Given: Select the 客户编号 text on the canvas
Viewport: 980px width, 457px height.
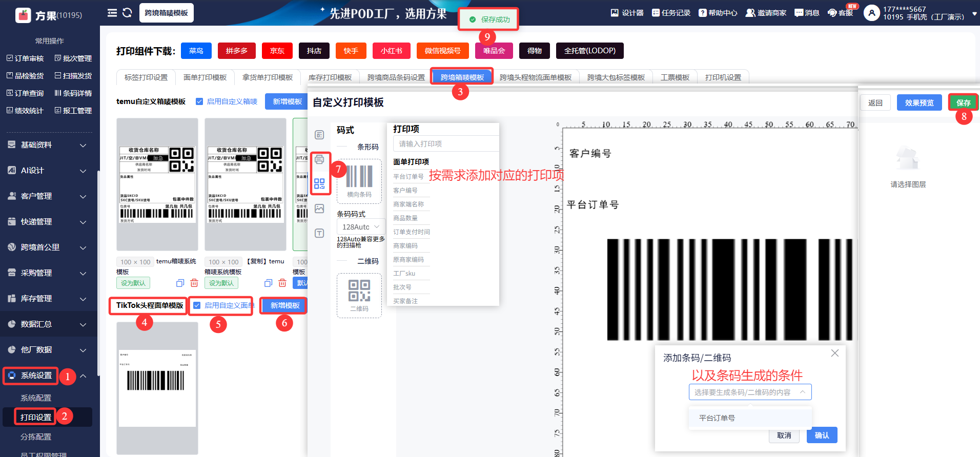Looking at the screenshot, I should point(590,153).
